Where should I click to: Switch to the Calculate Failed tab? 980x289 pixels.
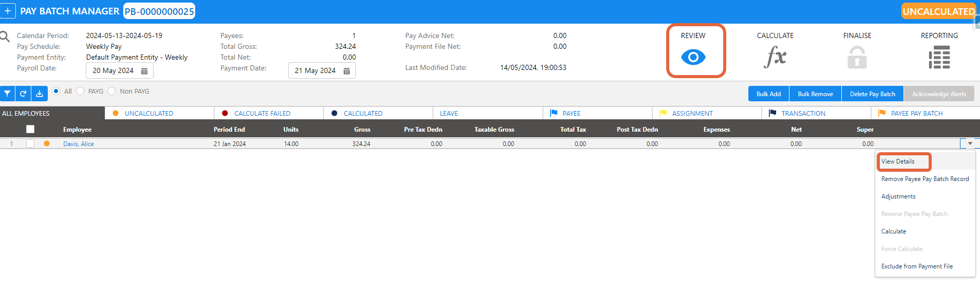262,113
